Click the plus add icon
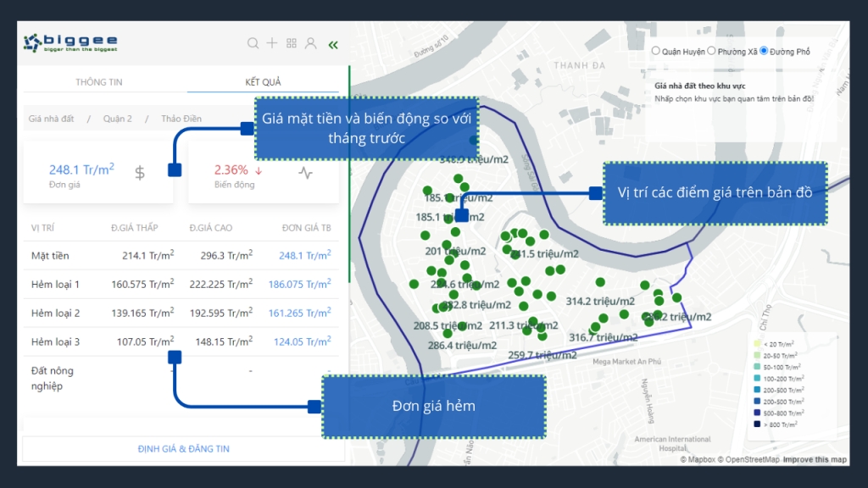The width and height of the screenshot is (868, 488). click(x=272, y=43)
